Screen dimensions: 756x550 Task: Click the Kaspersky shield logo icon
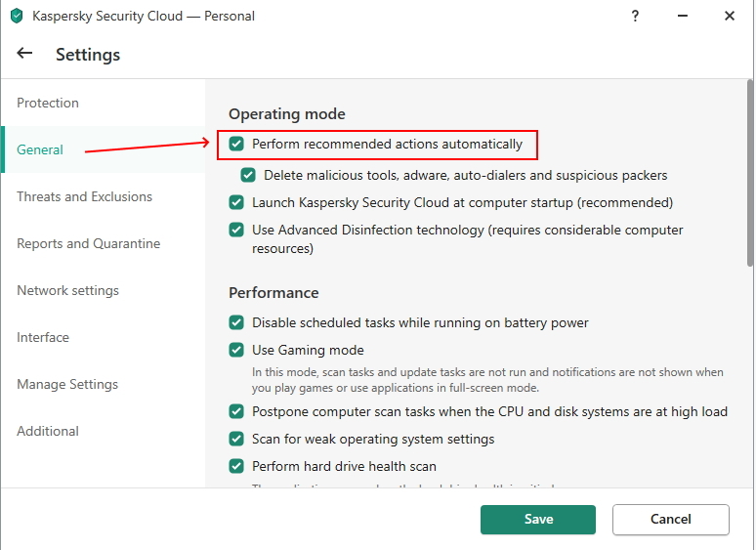16,17
